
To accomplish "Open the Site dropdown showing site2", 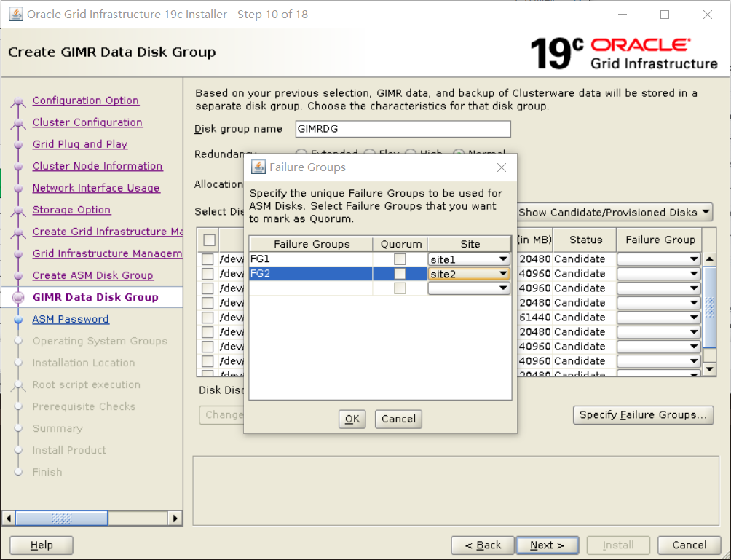I will tap(469, 274).
